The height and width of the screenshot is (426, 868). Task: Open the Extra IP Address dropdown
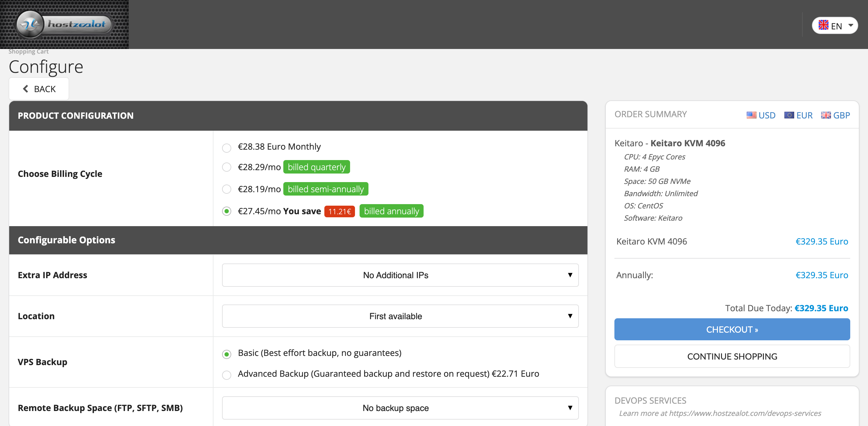click(x=400, y=275)
